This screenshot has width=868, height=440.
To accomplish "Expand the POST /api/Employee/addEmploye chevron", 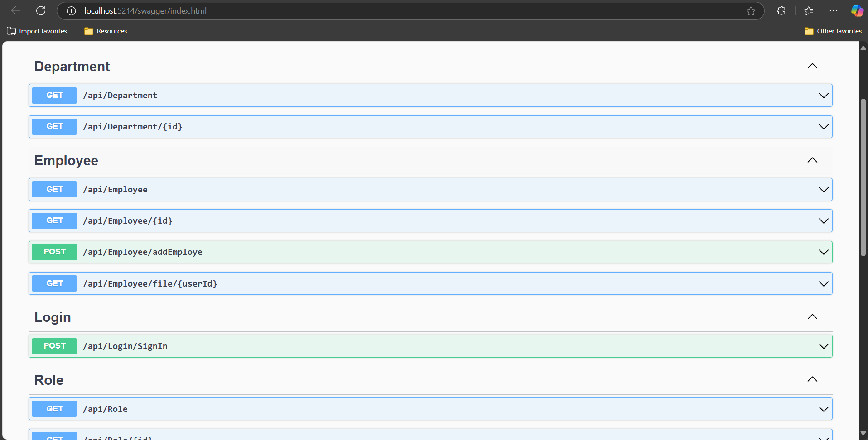I will 824,252.
